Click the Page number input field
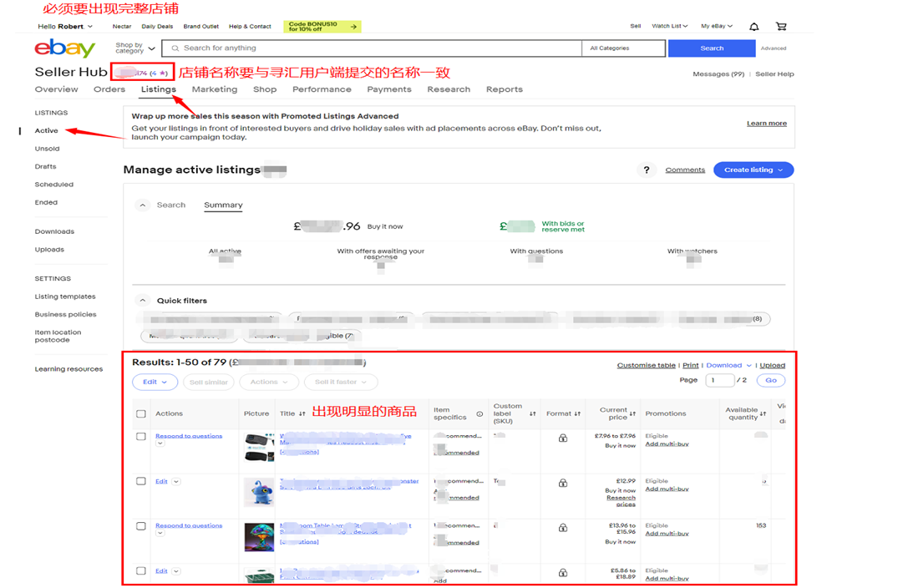 pyautogui.click(x=720, y=380)
